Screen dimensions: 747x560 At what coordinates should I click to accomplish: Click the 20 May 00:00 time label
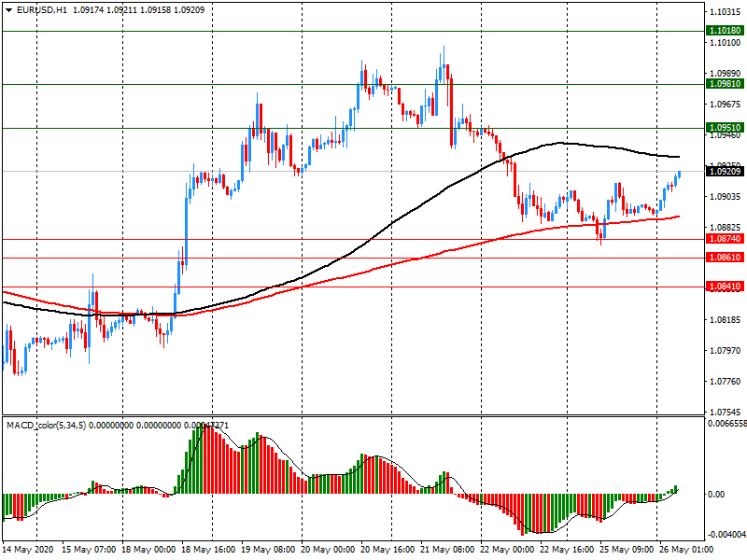[329, 550]
